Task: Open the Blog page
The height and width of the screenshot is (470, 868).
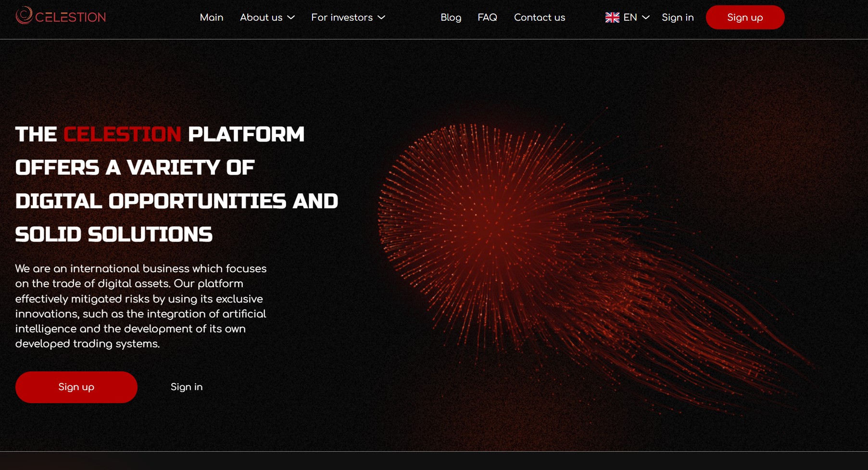Action: click(x=451, y=18)
